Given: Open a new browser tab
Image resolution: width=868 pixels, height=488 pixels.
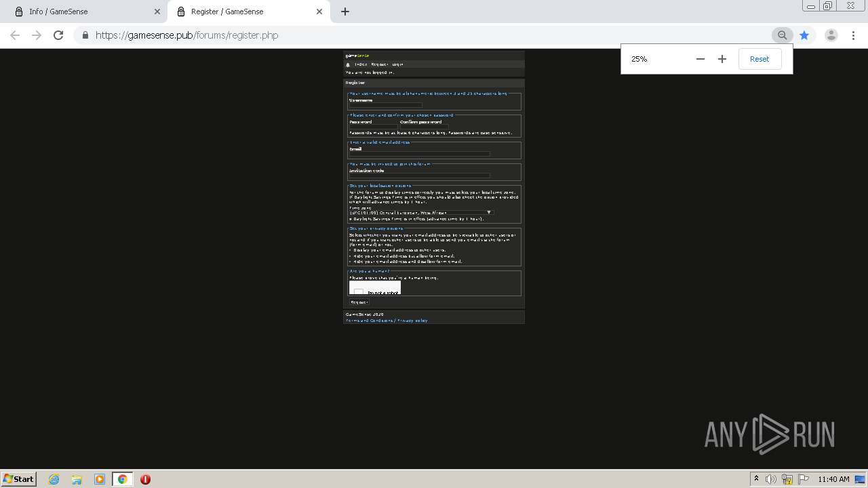Looking at the screenshot, I should pos(345,12).
